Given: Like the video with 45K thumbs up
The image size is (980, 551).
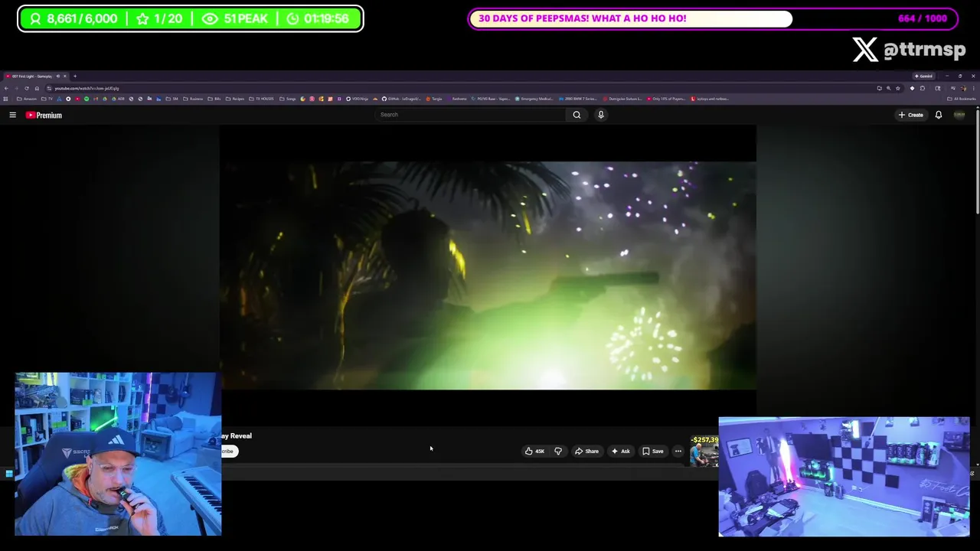Looking at the screenshot, I should coord(534,451).
